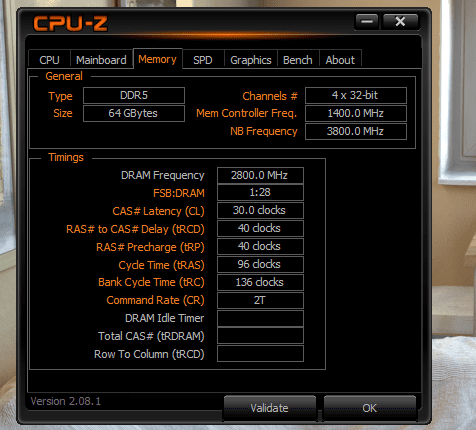Screen dimensions: 476x430
Task: Click the tRC 136 clocks value
Action: coord(260,283)
